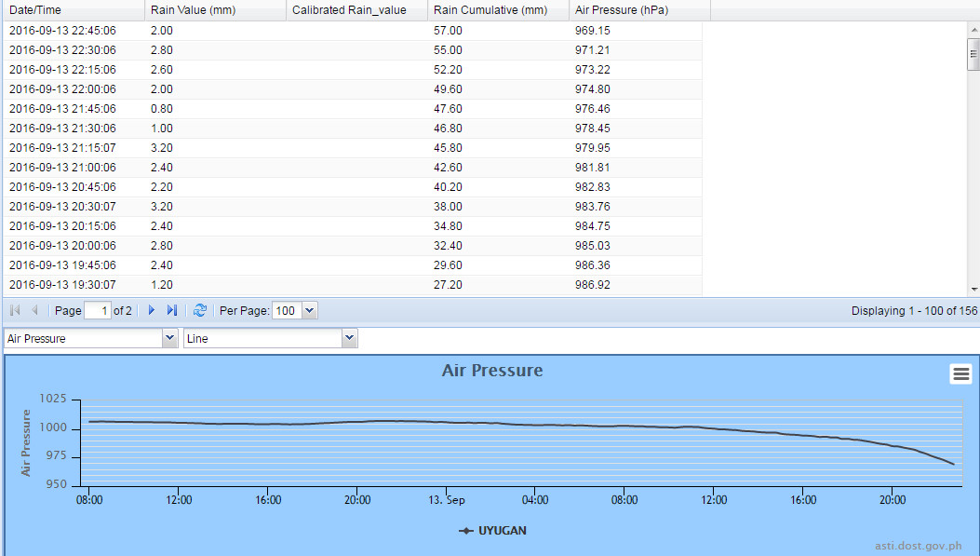This screenshot has width=980, height=556.
Task: Refresh the data grid
Action: (199, 310)
